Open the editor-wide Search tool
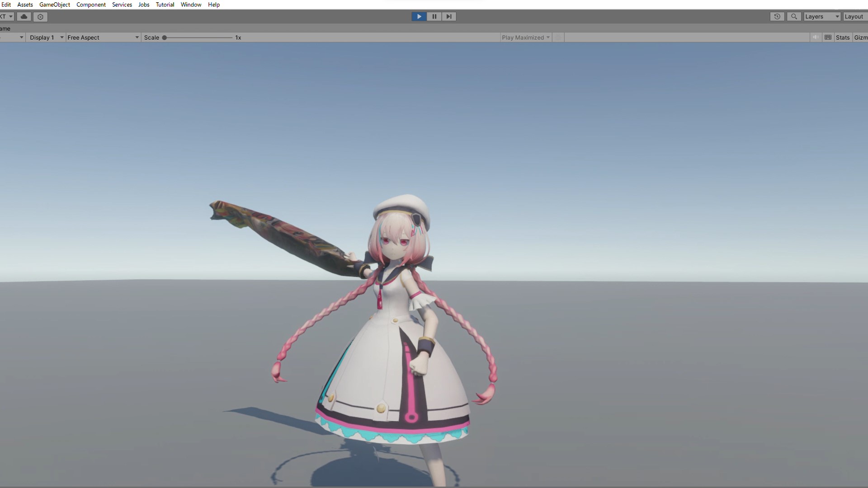 (794, 16)
